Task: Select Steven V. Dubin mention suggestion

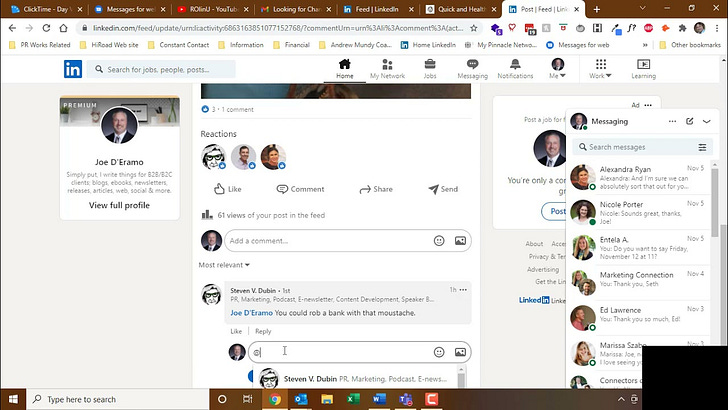Action: click(355, 379)
